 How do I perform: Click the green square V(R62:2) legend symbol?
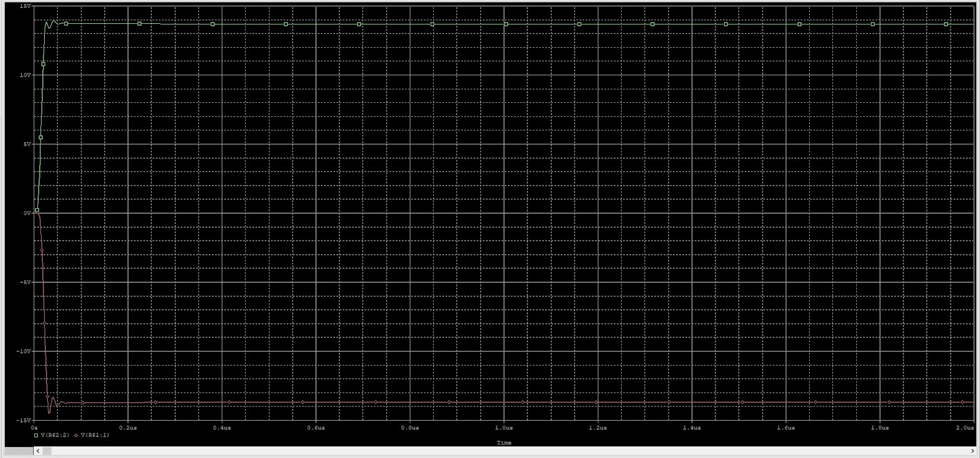click(x=36, y=435)
